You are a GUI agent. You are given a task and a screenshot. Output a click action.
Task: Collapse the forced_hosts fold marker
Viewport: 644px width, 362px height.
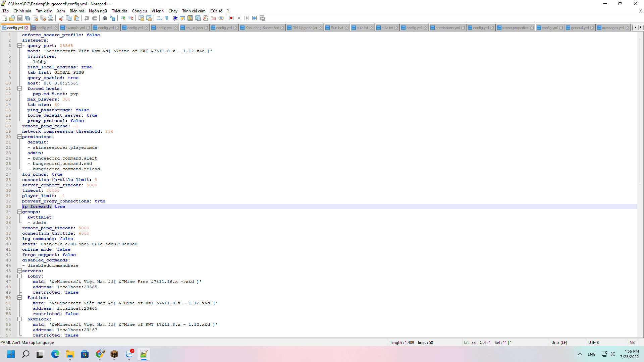coord(19,88)
